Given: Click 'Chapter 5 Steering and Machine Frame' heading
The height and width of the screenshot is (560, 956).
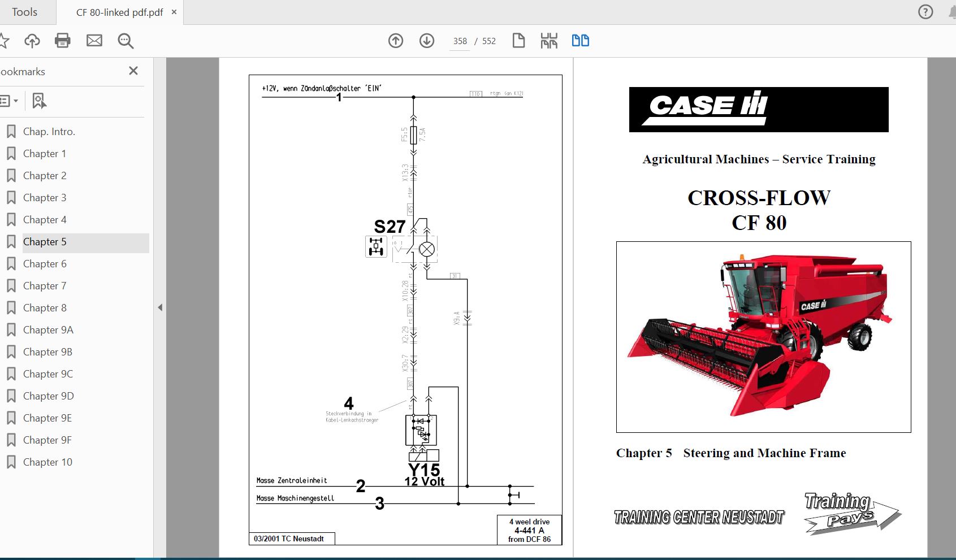Looking at the screenshot, I should [731, 453].
